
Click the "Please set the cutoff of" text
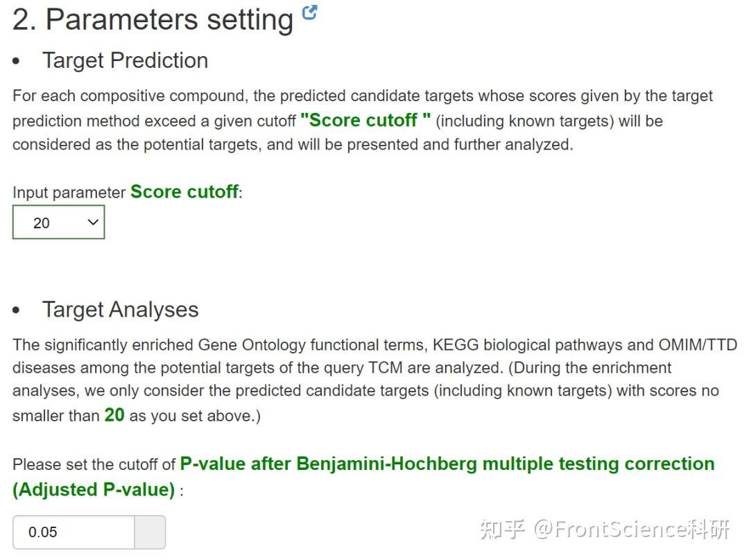point(94,464)
